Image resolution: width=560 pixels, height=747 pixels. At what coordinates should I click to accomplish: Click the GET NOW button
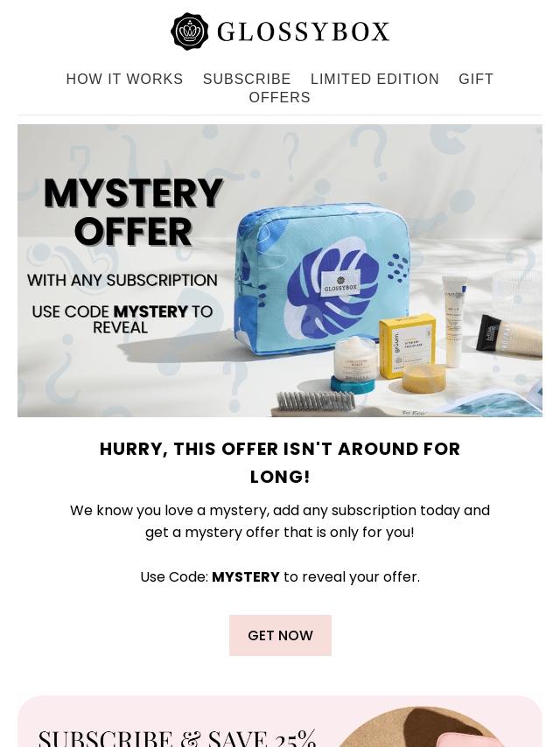pos(280,635)
